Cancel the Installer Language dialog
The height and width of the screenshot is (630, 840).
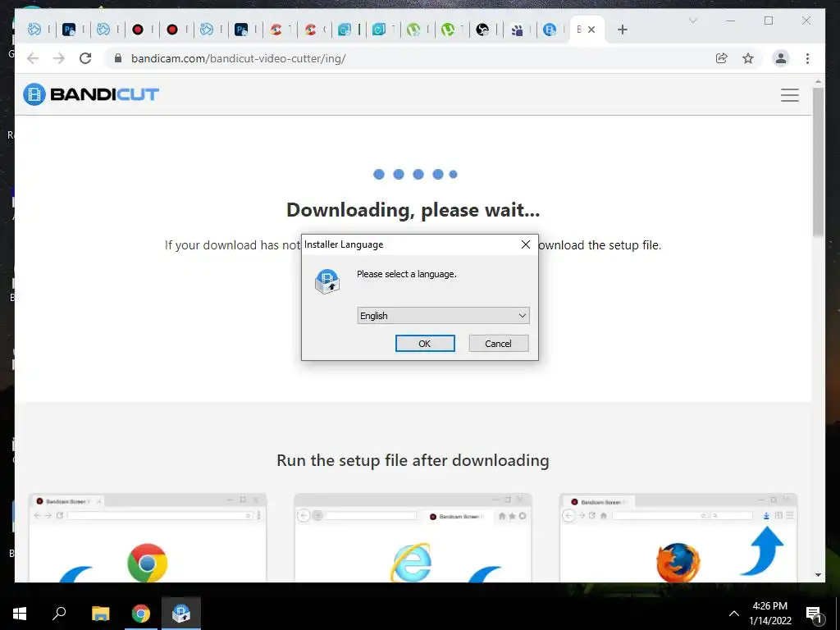[x=498, y=344]
